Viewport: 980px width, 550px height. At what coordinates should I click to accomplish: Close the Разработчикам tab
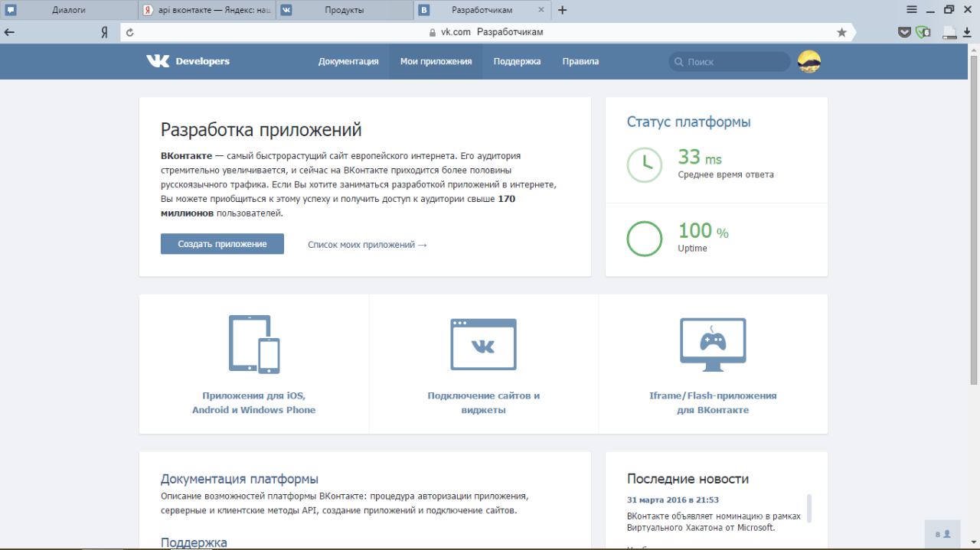(x=541, y=10)
